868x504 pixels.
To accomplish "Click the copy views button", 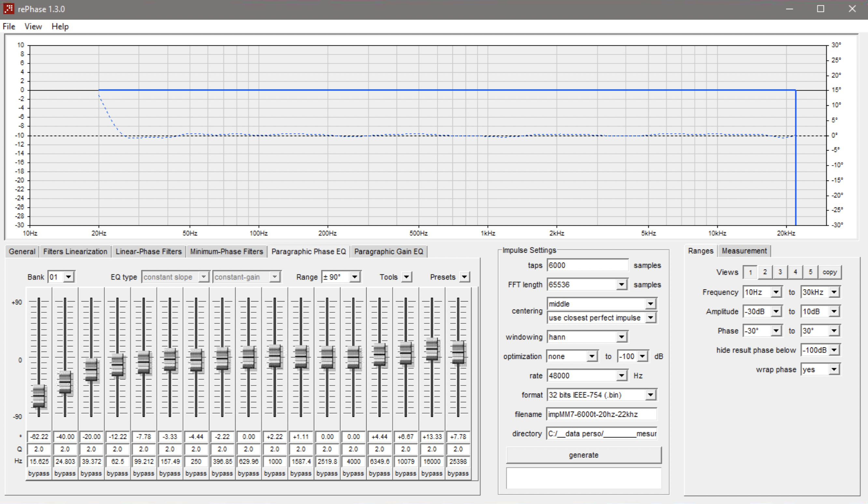I will 830,272.
